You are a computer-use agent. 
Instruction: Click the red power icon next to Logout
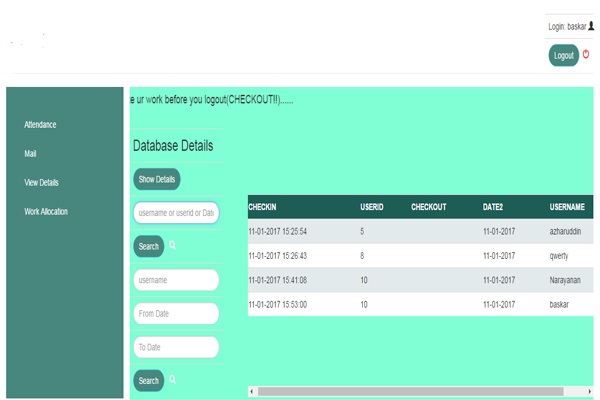[586, 55]
